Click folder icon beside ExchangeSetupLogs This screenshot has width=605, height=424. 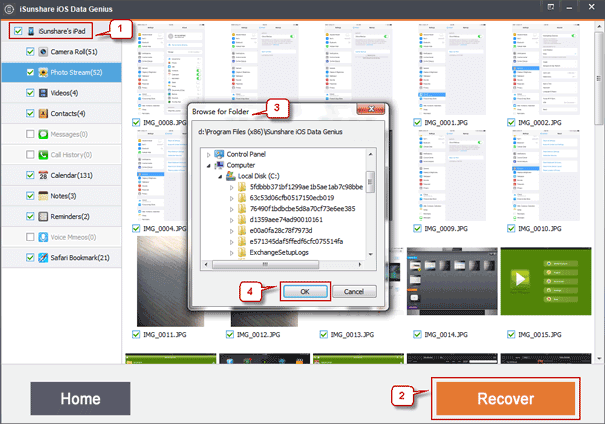pos(242,252)
